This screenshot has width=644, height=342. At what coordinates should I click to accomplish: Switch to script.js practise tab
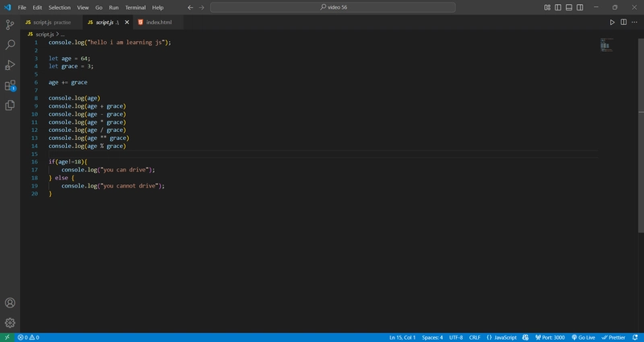pyautogui.click(x=52, y=23)
